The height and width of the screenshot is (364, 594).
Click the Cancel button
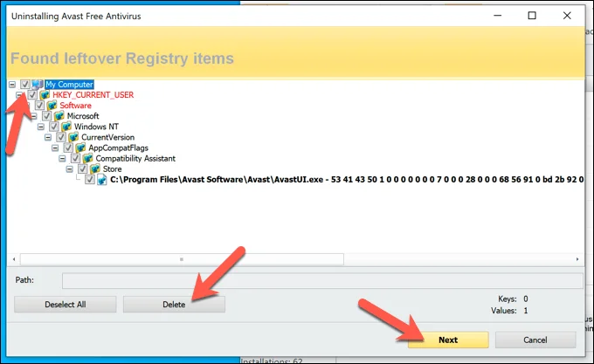(x=535, y=340)
